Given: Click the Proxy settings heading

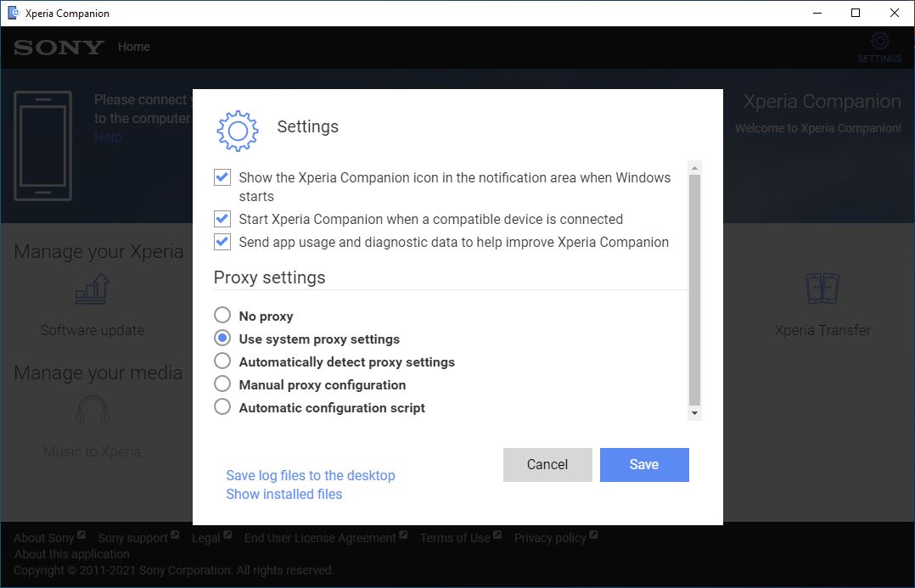Looking at the screenshot, I should [270, 277].
